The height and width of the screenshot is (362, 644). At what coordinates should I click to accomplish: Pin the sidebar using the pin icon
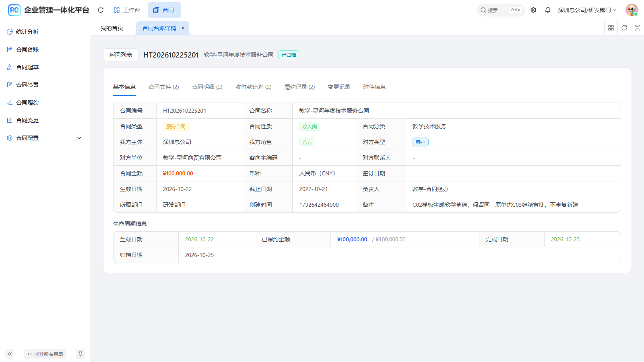tap(80, 354)
